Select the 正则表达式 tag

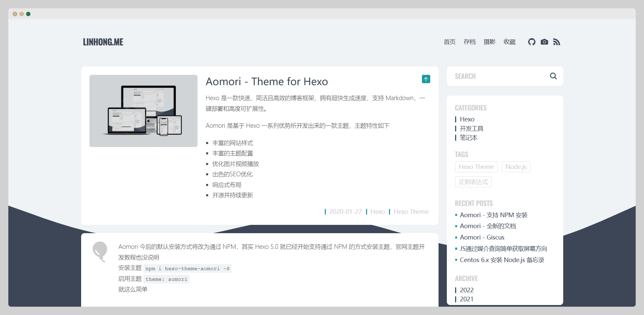point(473,182)
